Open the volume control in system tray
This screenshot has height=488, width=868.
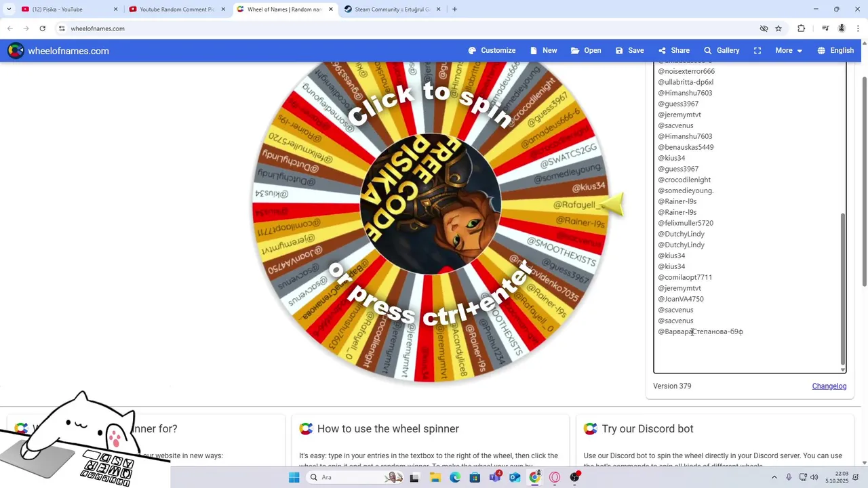814,477
